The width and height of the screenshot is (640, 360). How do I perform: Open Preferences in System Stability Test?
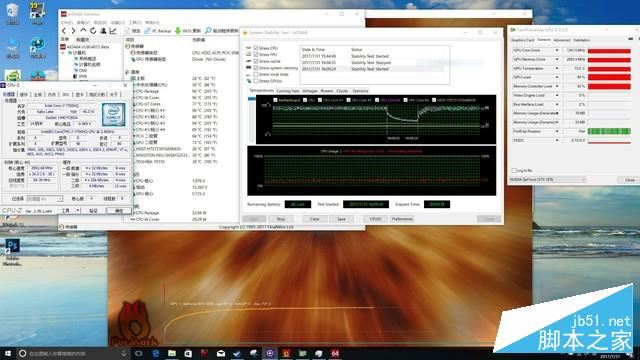pyautogui.click(x=402, y=219)
